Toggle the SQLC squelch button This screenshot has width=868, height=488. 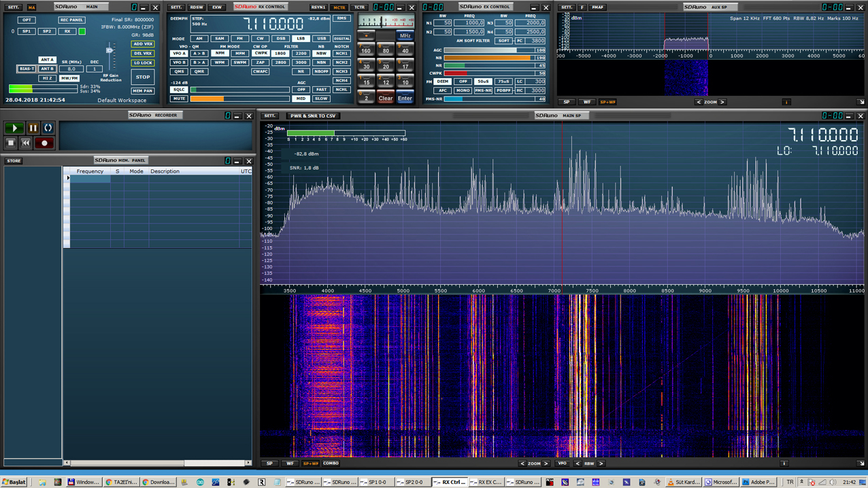coord(179,89)
